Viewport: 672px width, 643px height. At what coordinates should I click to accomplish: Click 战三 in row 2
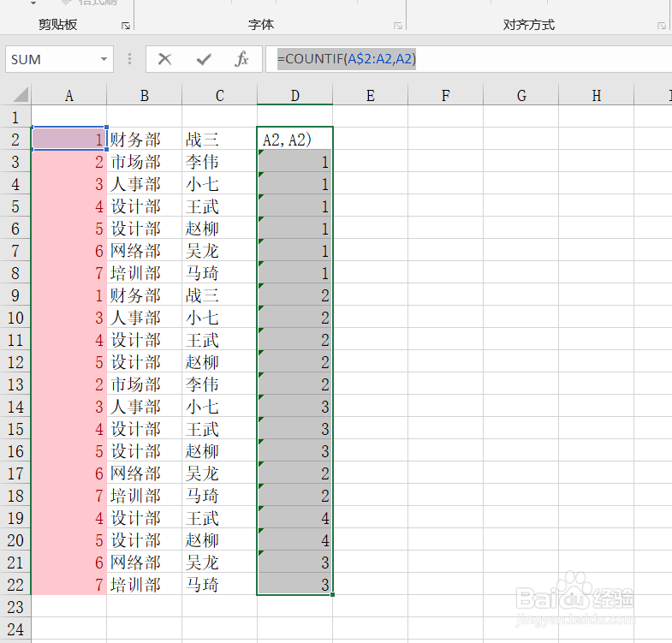click(202, 140)
